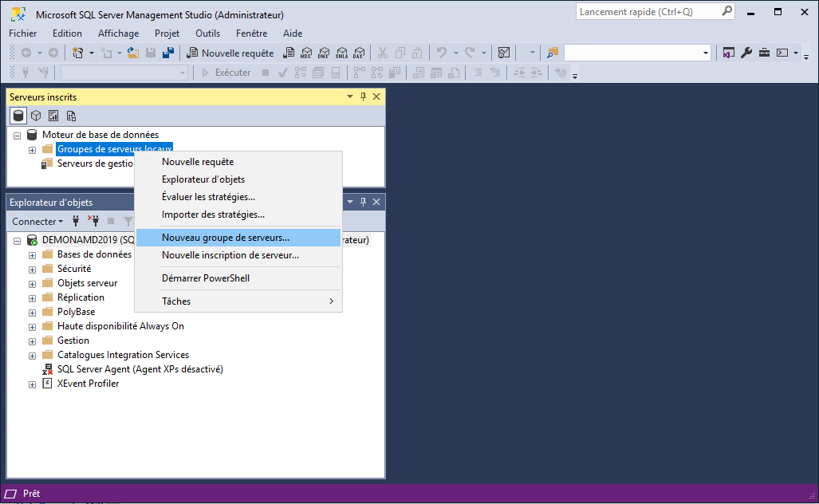Screen dimensions: 819x504
Task: Select the Integration Services icon in Serveurs inscrits
Action: [x=71, y=116]
